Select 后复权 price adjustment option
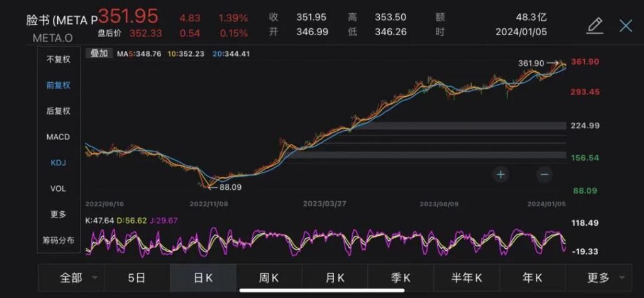This screenshot has width=644, height=298. click(x=58, y=111)
